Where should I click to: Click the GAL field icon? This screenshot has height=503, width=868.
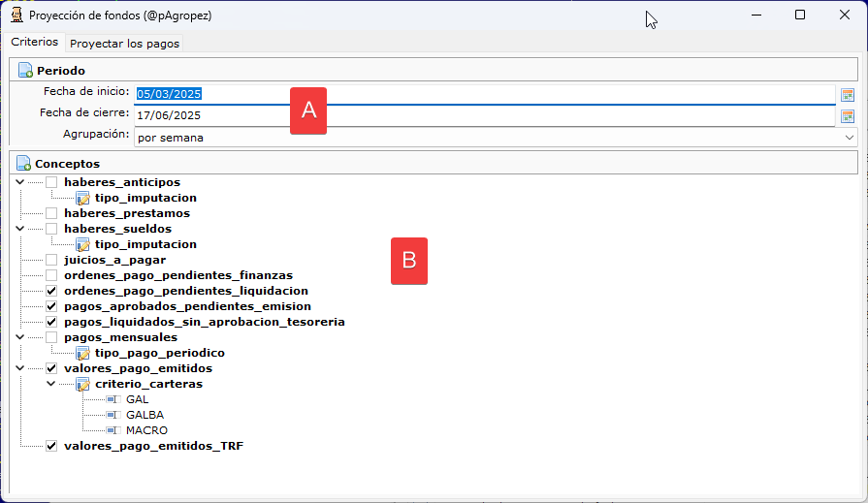point(113,399)
